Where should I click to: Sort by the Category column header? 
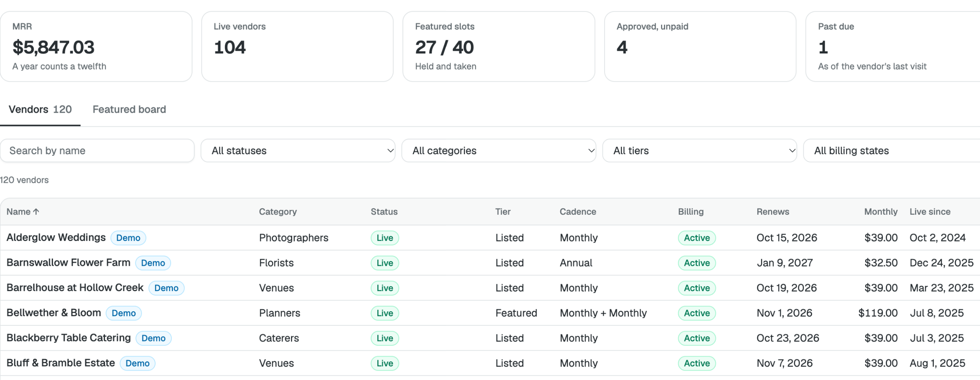click(278, 212)
